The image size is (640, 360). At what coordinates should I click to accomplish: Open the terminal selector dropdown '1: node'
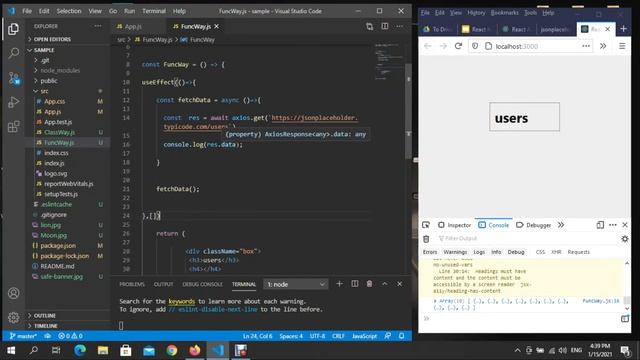pyautogui.click(x=296, y=284)
